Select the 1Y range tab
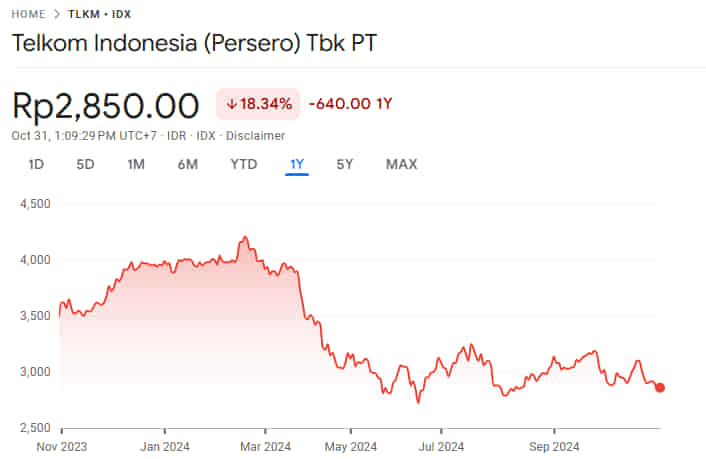This screenshot has width=706, height=459. pos(296,164)
